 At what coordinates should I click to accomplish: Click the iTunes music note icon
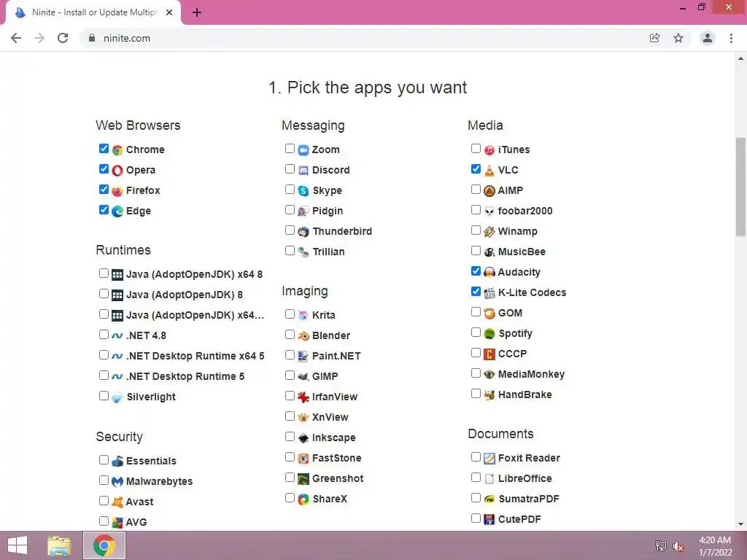[x=489, y=150]
